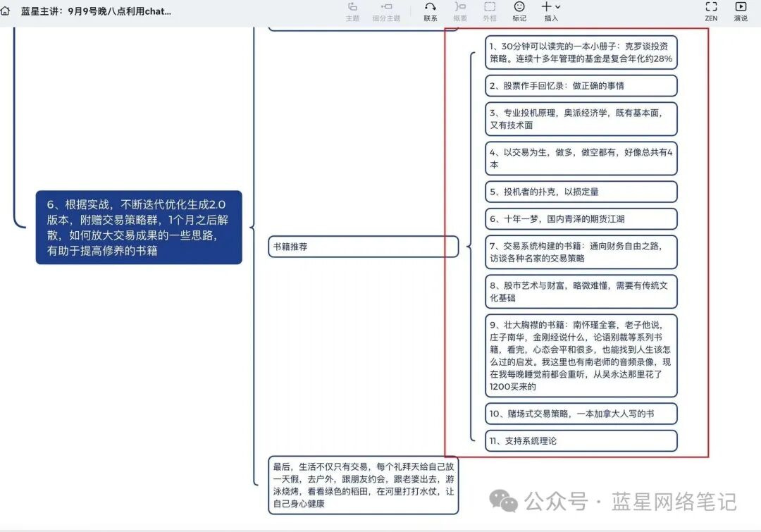
Task: Open the 标记 marker panel
Action: point(519,12)
